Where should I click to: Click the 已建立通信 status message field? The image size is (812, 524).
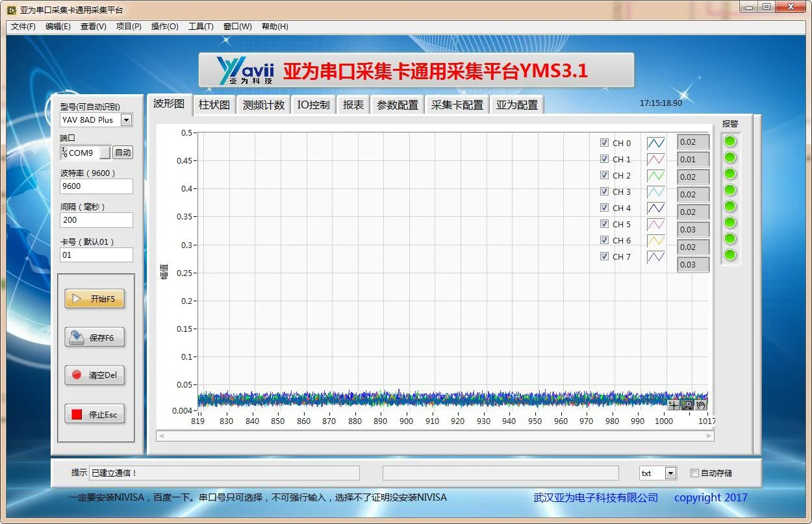(x=224, y=473)
